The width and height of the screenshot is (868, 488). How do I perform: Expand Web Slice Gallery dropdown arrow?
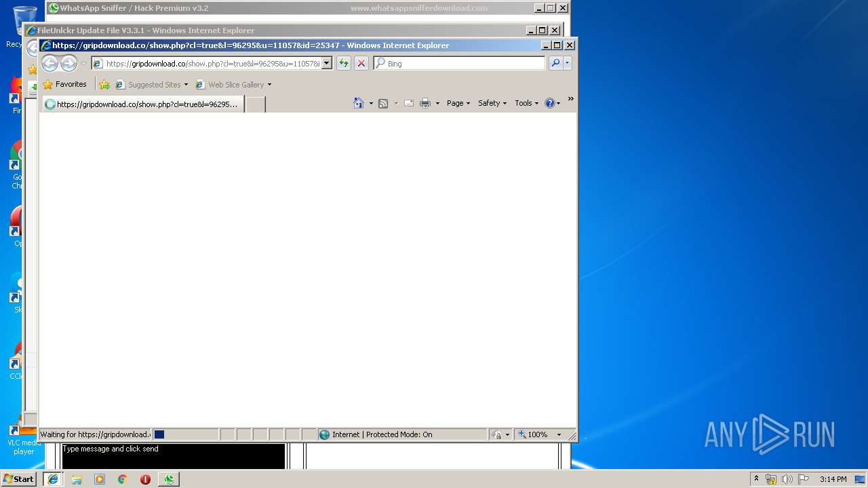click(x=269, y=85)
